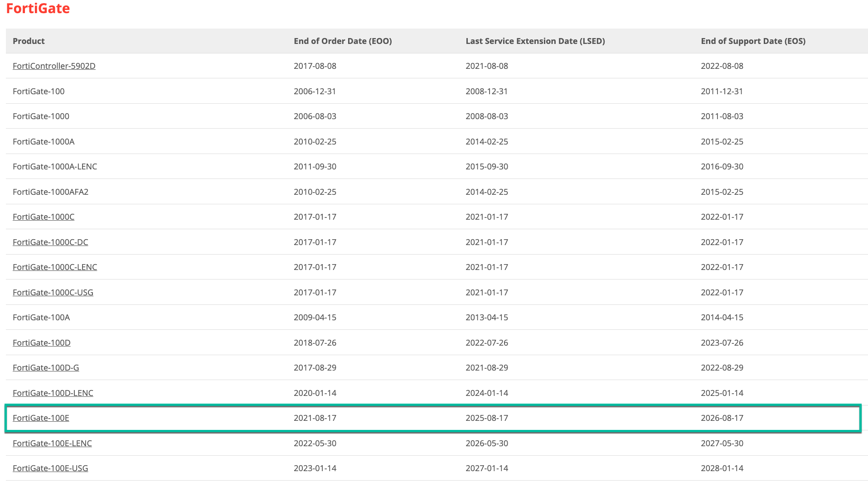This screenshot has height=482, width=868.
Task: Open the FortiGate-1000C-LENC link
Action: [x=55, y=267]
